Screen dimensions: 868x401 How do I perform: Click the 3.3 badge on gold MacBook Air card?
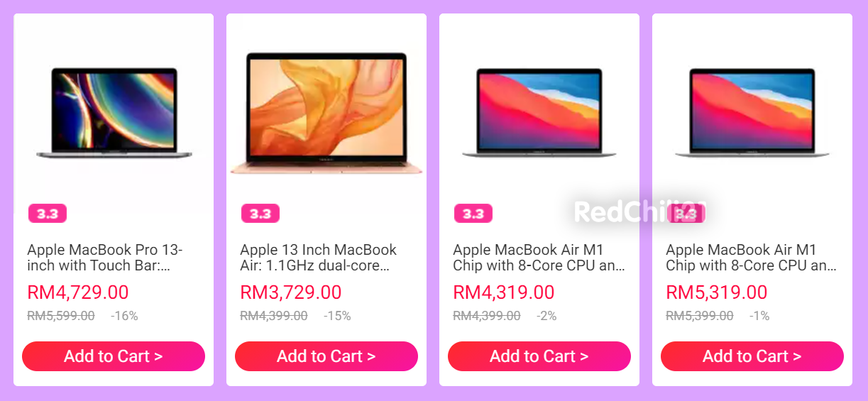(x=260, y=214)
